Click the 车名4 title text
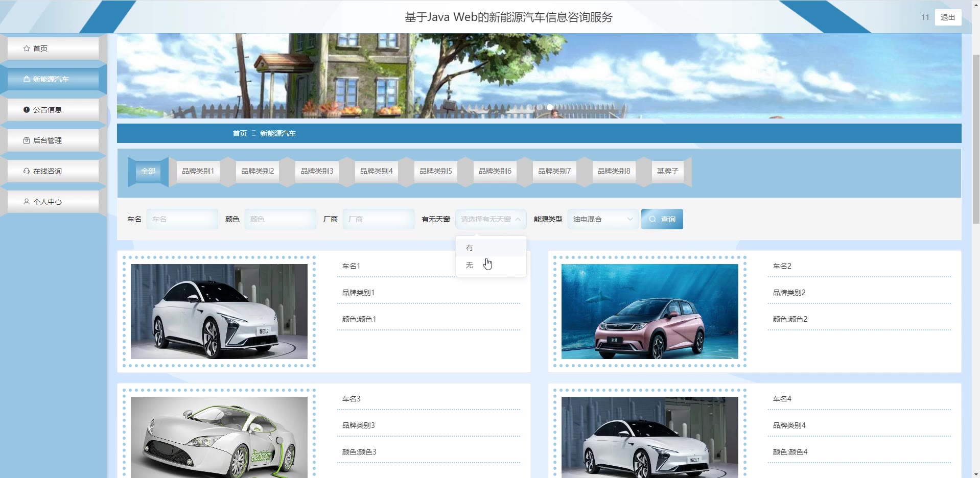Screen dimensions: 980x478 [x=782, y=399]
